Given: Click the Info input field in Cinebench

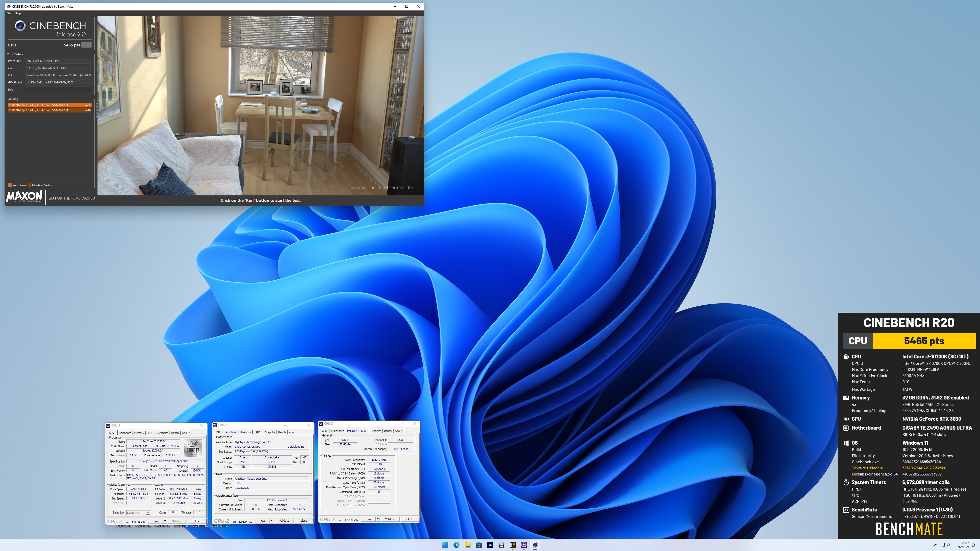Looking at the screenshot, I should pos(59,90).
